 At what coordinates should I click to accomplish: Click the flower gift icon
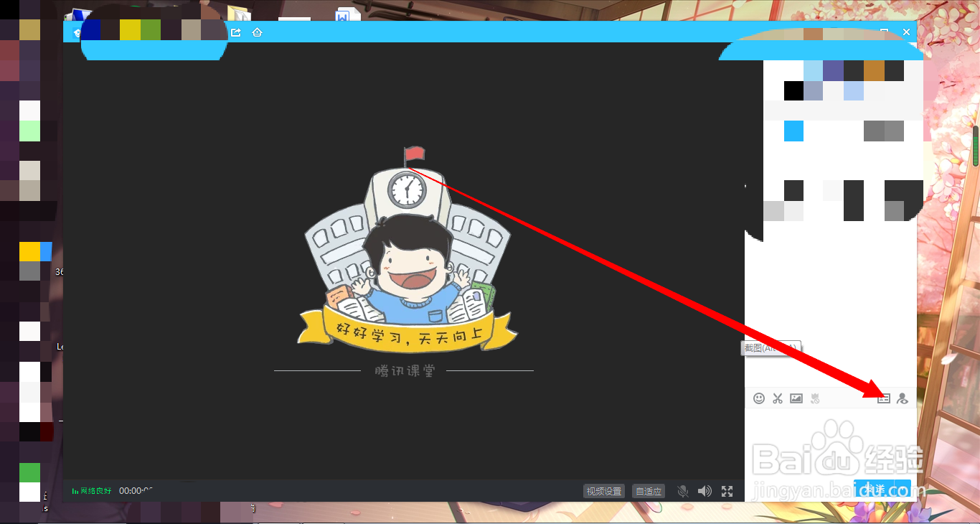coord(815,398)
